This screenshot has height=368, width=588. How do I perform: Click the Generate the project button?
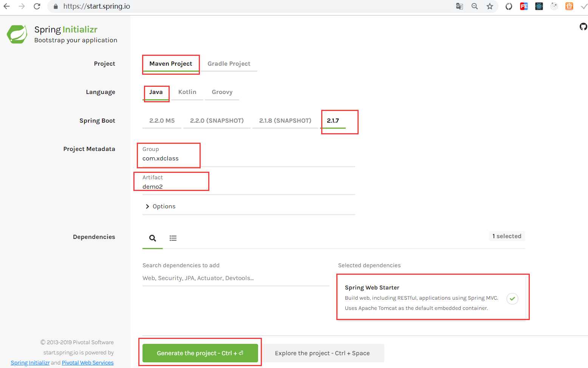coord(200,353)
